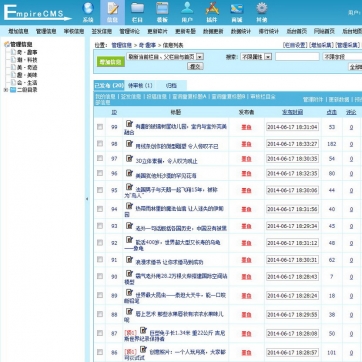Select the 奇·趣事 category in the tree

tap(27, 52)
